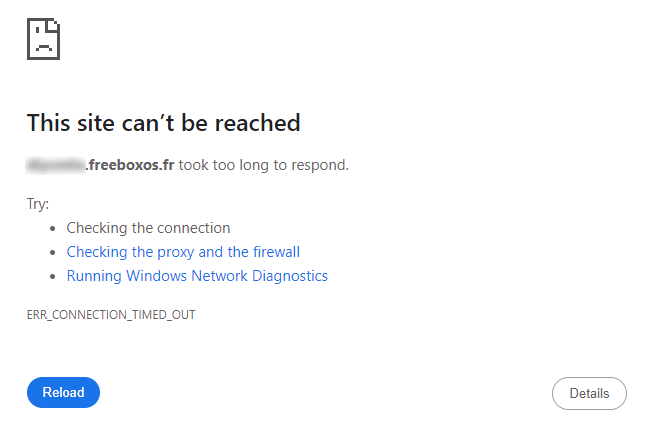Click the 'This site can't be reached' heading
Screen dimensions: 648x443
164,123
